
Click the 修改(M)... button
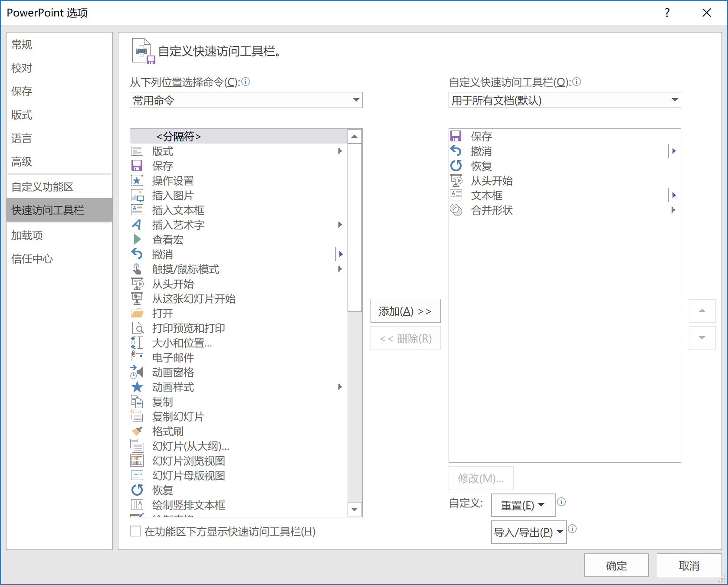[481, 478]
